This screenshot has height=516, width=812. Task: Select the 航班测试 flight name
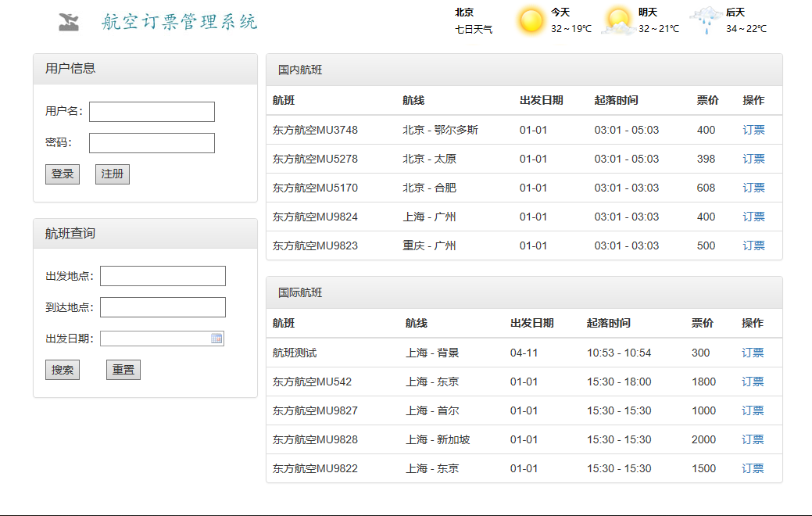pyautogui.click(x=294, y=353)
